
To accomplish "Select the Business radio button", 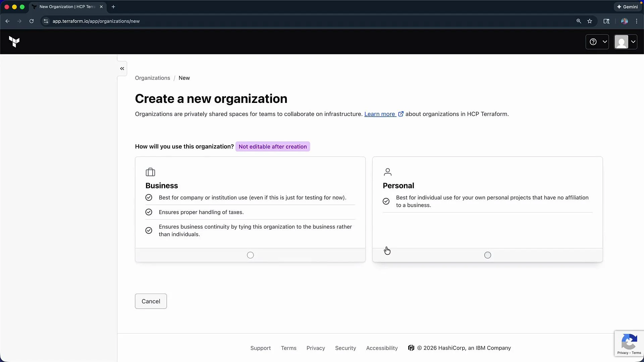I will 250,255.
